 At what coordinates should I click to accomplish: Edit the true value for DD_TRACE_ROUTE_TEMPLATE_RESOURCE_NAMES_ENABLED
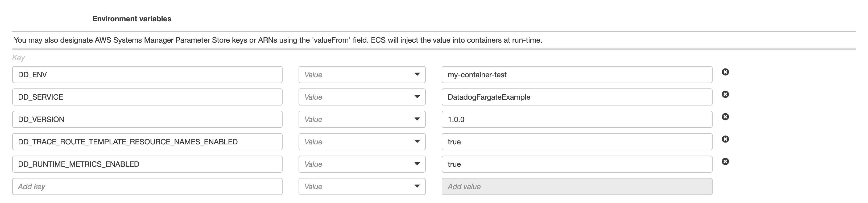pyautogui.click(x=577, y=142)
